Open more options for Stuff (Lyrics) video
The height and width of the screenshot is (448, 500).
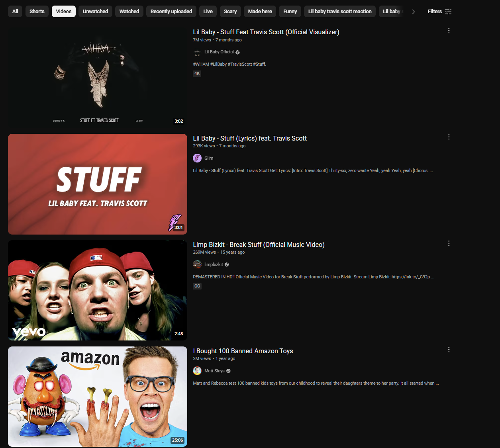tap(449, 137)
